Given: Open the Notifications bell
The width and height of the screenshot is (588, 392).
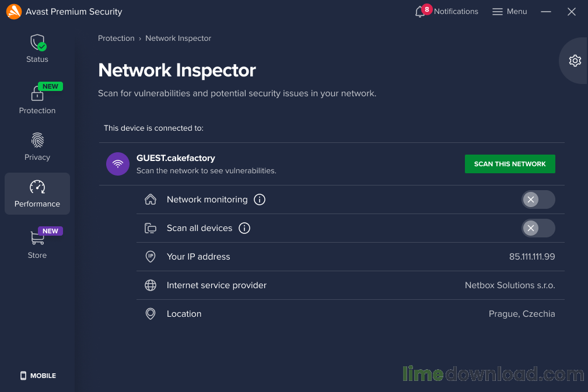Looking at the screenshot, I should coord(421,11).
